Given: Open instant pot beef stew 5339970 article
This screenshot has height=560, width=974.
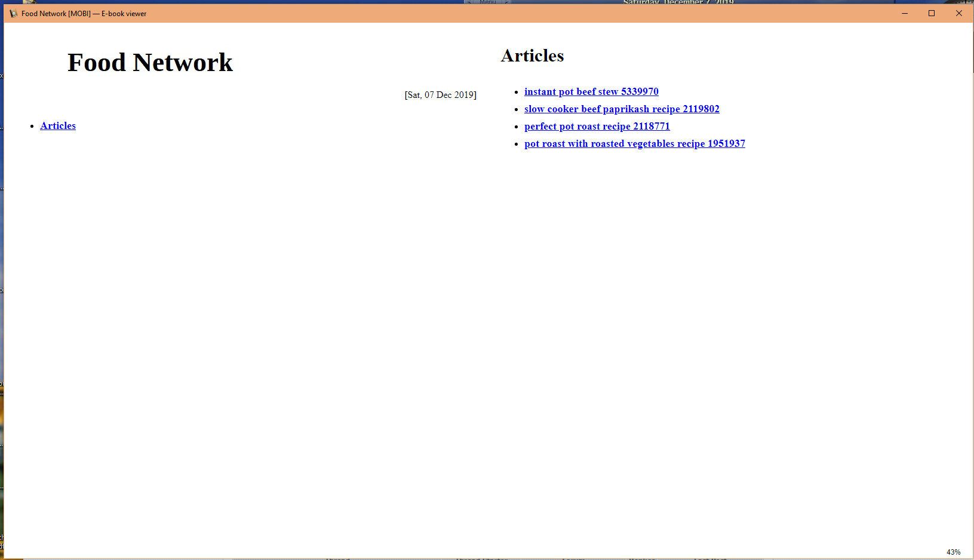Looking at the screenshot, I should (x=591, y=92).
